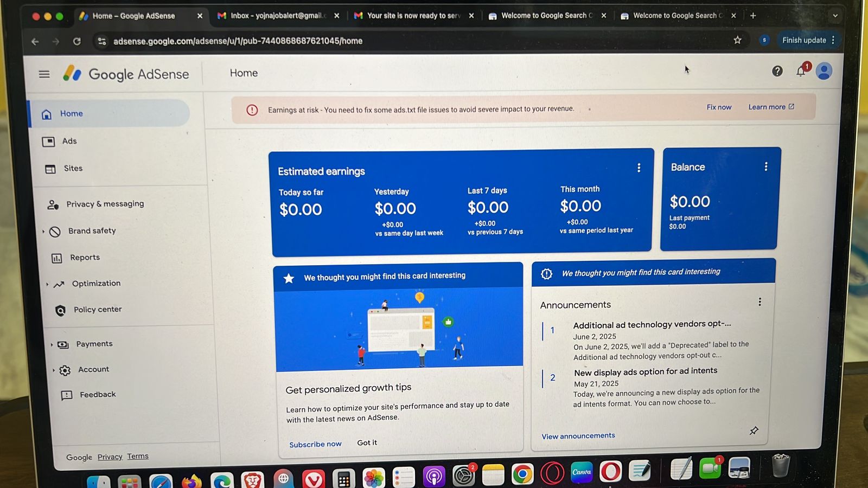Click the address bar URL

click(x=238, y=41)
